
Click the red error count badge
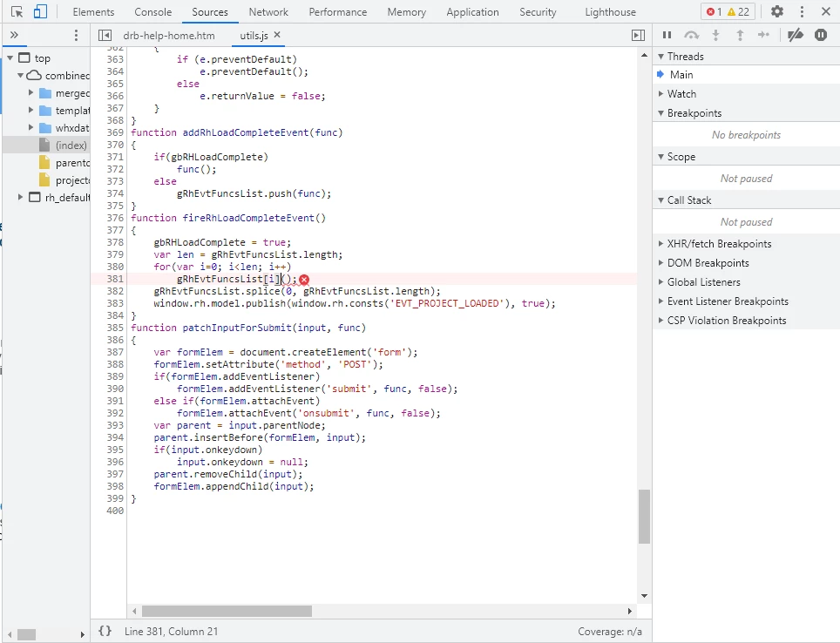pyautogui.click(x=715, y=12)
